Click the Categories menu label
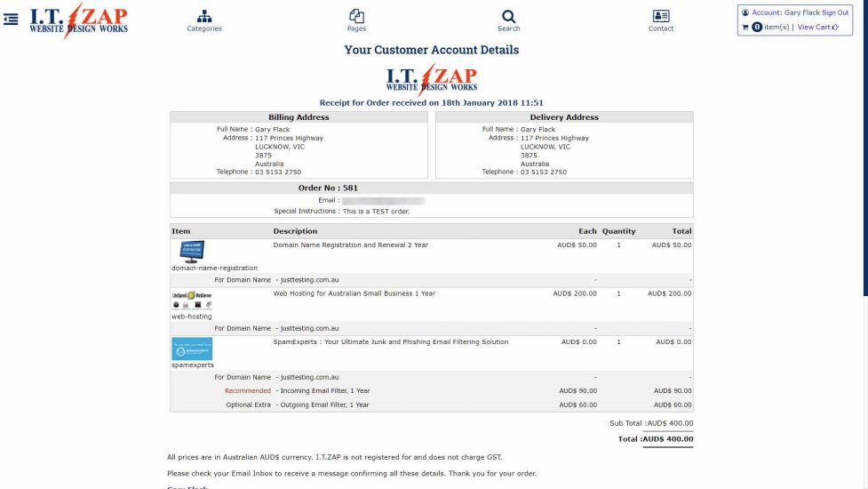This screenshot has width=868, height=489. [x=204, y=29]
